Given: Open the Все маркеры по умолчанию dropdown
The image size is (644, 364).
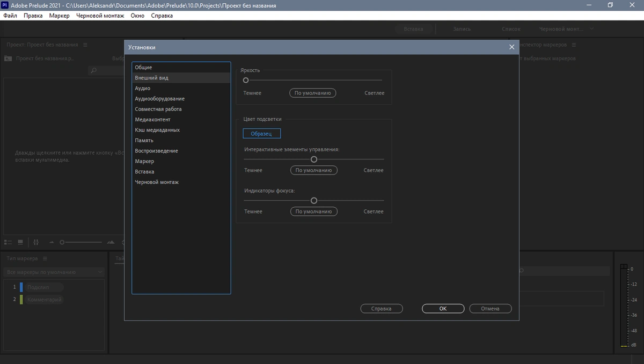Looking at the screenshot, I should pos(54,272).
